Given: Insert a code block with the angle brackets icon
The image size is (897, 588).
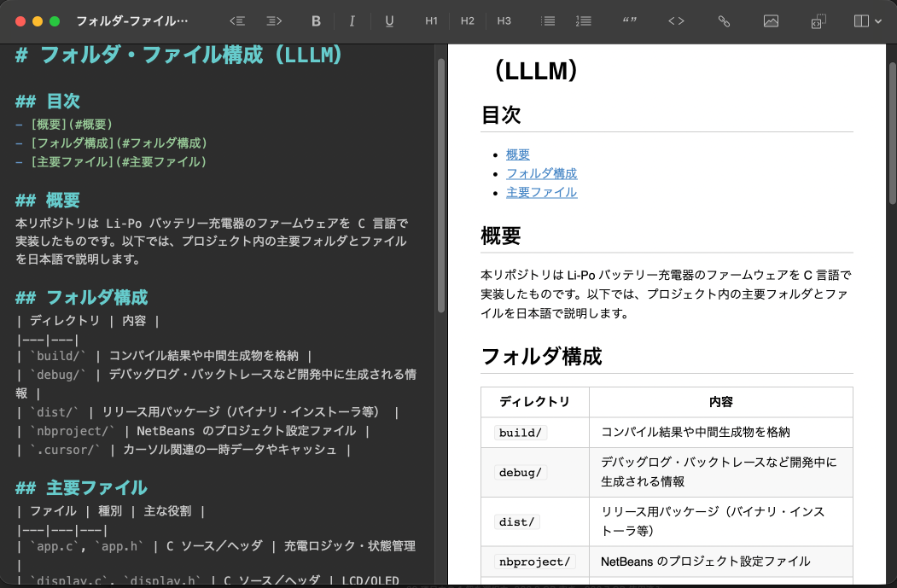Looking at the screenshot, I should (x=676, y=21).
